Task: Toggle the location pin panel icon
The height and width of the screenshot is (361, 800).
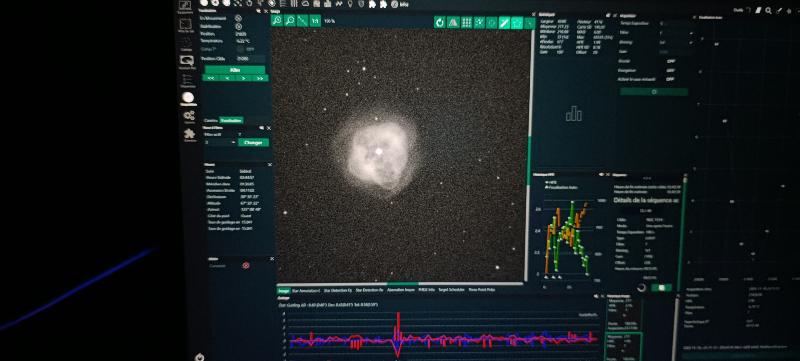Action: pos(350,4)
